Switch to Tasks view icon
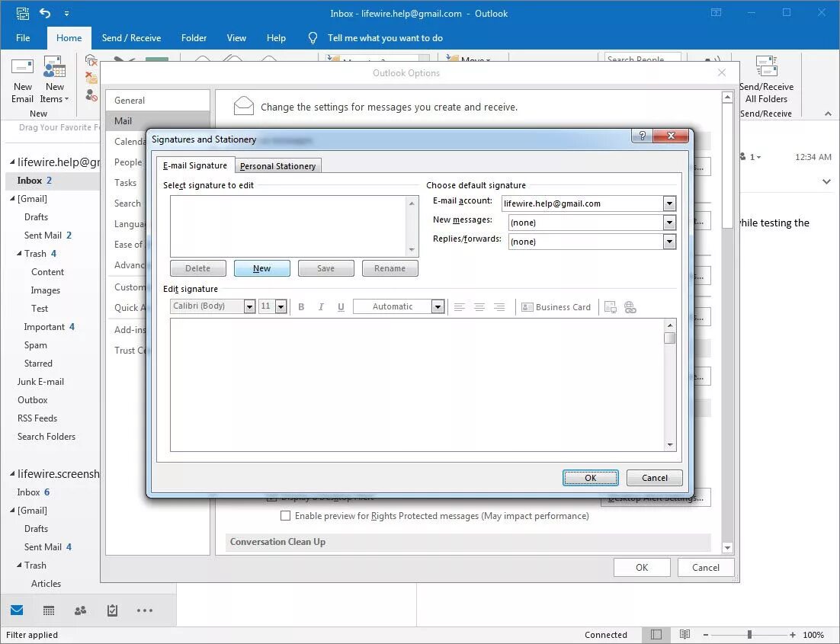Image resolution: width=840 pixels, height=644 pixels. click(x=112, y=610)
